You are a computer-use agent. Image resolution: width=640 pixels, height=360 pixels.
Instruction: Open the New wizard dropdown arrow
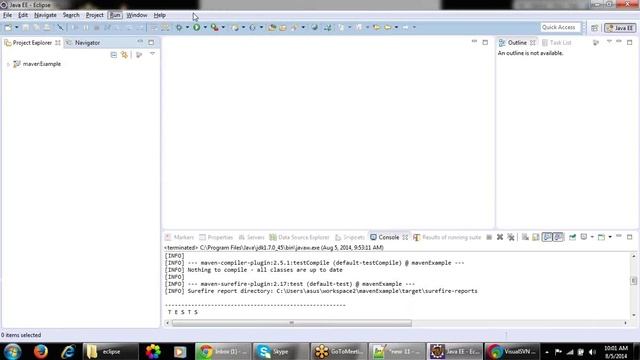[16, 27]
